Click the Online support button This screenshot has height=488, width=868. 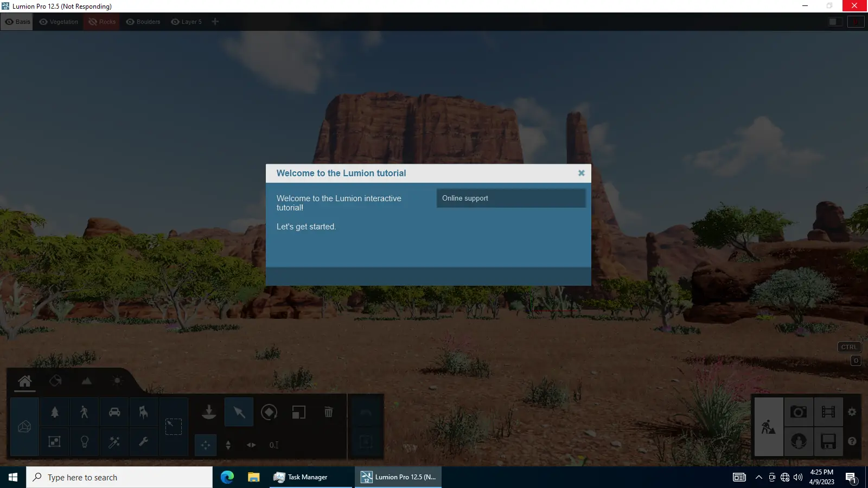tap(511, 198)
